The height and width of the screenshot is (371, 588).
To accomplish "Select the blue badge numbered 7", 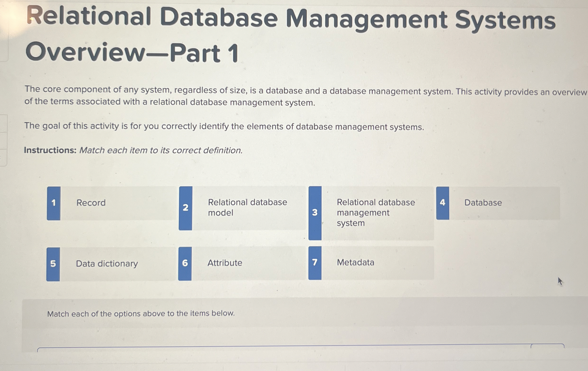I will click(x=315, y=262).
